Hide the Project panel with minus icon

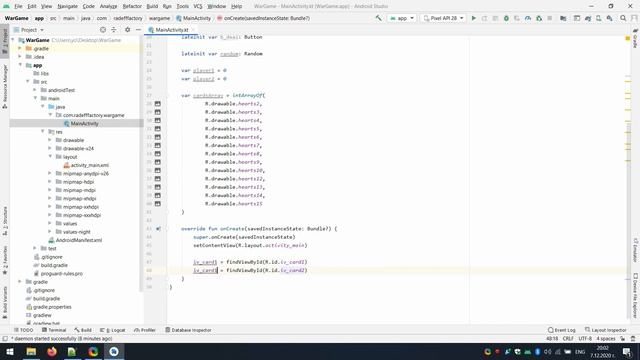pos(138,30)
